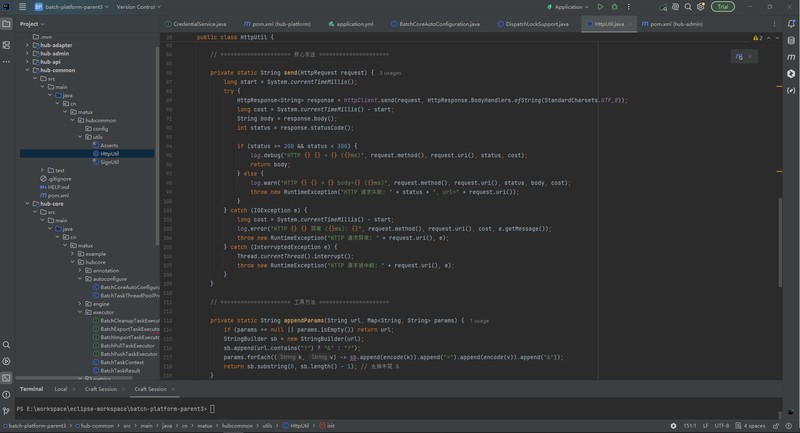
Task: Click the editor vertical scrollbar thumb
Action: click(780, 243)
